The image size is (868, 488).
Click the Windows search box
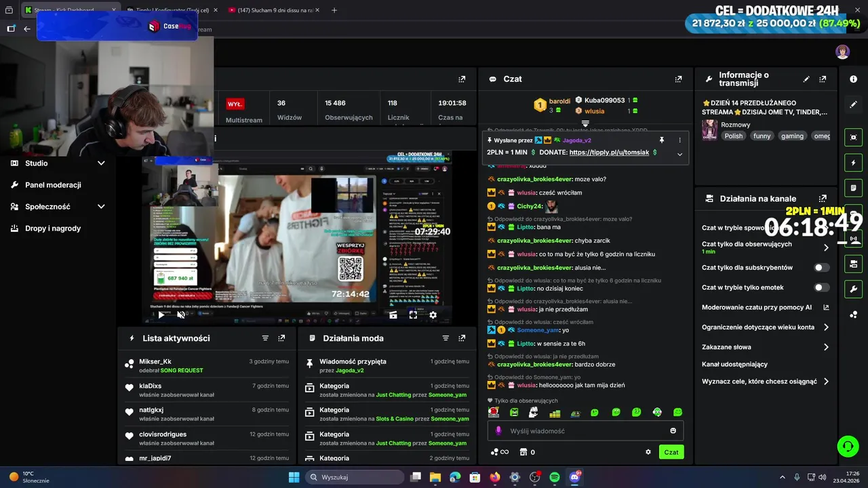pyautogui.click(x=353, y=477)
